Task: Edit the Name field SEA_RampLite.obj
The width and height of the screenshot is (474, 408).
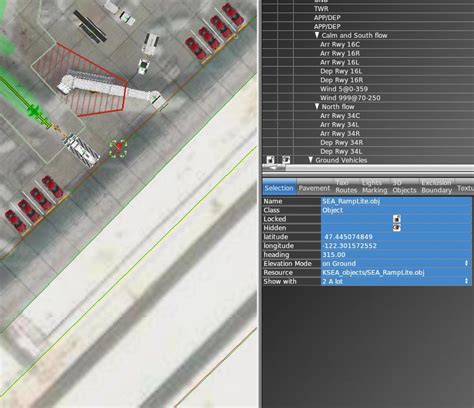Action: tap(396, 201)
